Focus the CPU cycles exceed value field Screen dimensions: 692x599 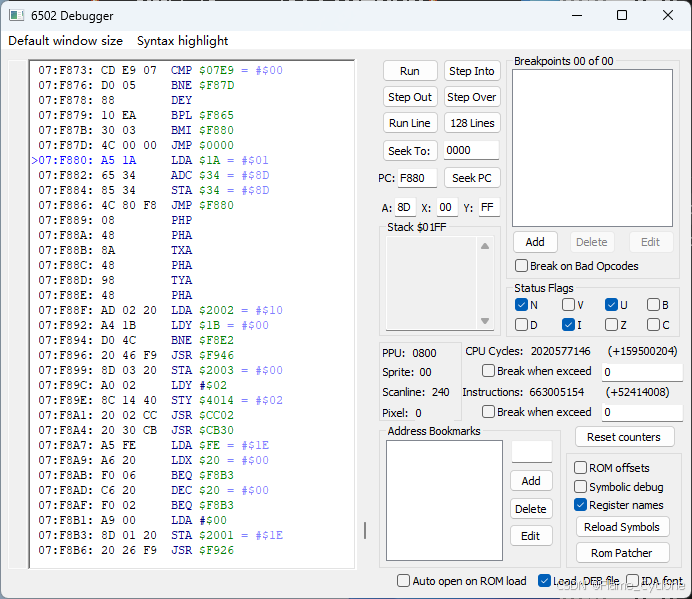(x=642, y=372)
